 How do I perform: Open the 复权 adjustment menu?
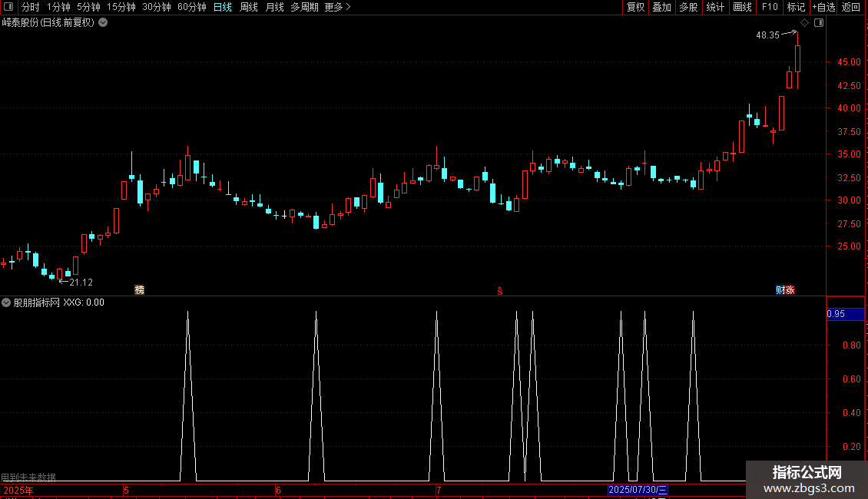click(x=635, y=7)
